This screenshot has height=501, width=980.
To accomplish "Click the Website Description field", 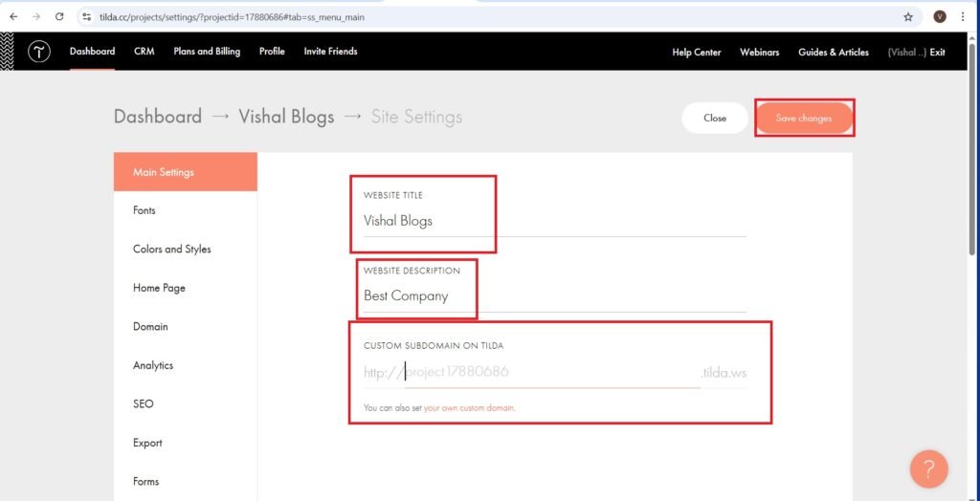I will (x=554, y=296).
